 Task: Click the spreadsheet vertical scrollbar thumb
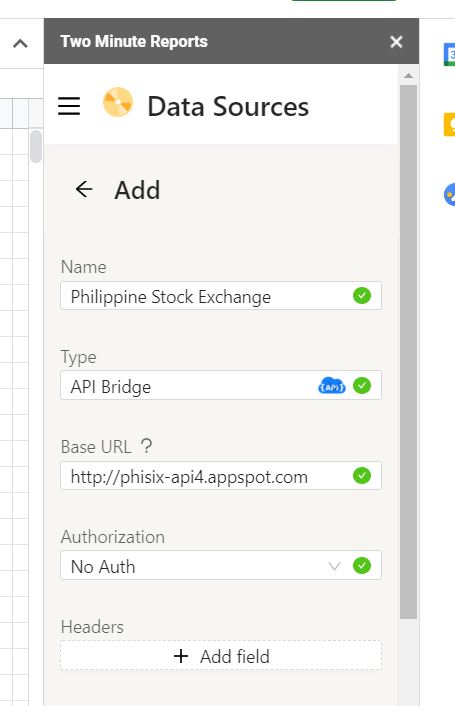tap(36, 146)
